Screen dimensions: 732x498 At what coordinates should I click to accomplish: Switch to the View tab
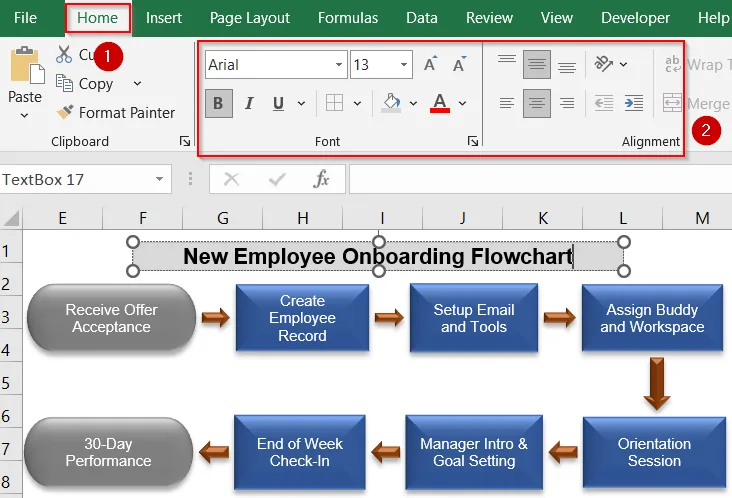(x=556, y=18)
